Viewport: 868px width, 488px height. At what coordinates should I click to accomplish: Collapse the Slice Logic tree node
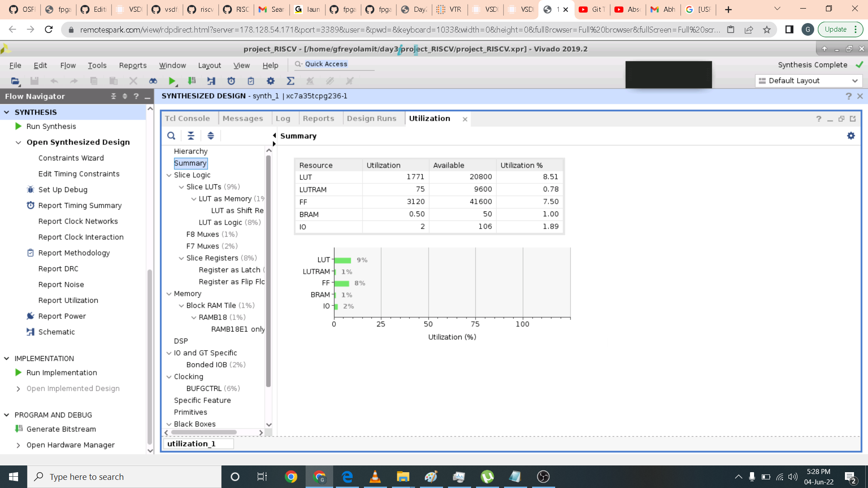tap(169, 175)
